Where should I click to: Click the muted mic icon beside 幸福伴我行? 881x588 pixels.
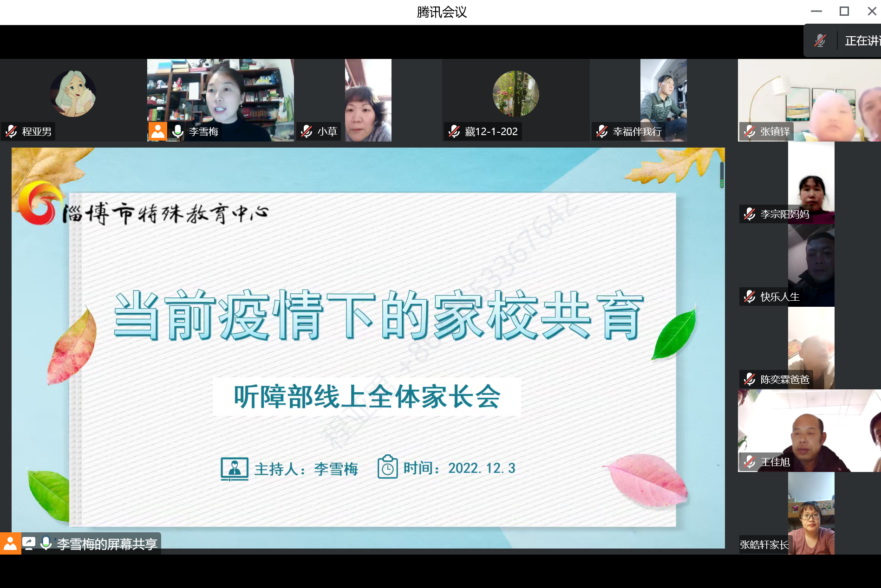pyautogui.click(x=602, y=132)
